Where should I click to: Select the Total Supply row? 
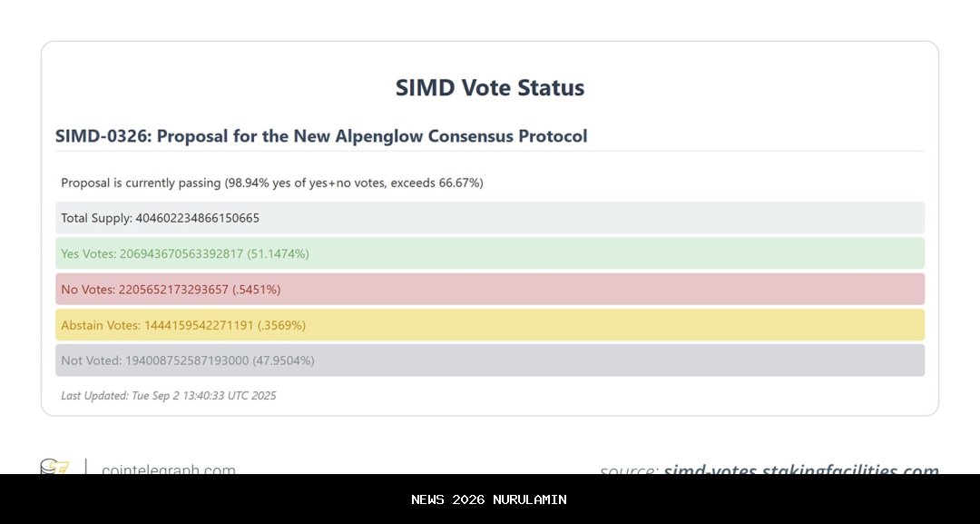pyautogui.click(x=490, y=218)
